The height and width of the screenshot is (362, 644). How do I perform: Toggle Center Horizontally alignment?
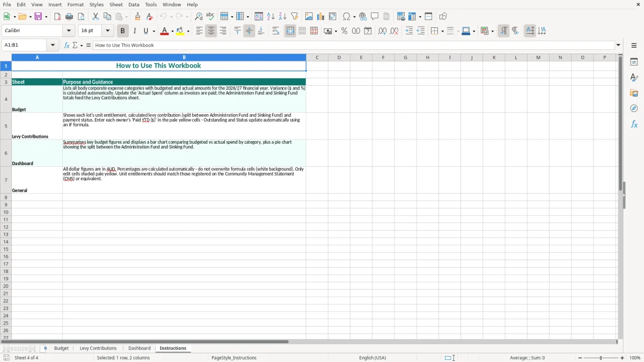(x=211, y=31)
